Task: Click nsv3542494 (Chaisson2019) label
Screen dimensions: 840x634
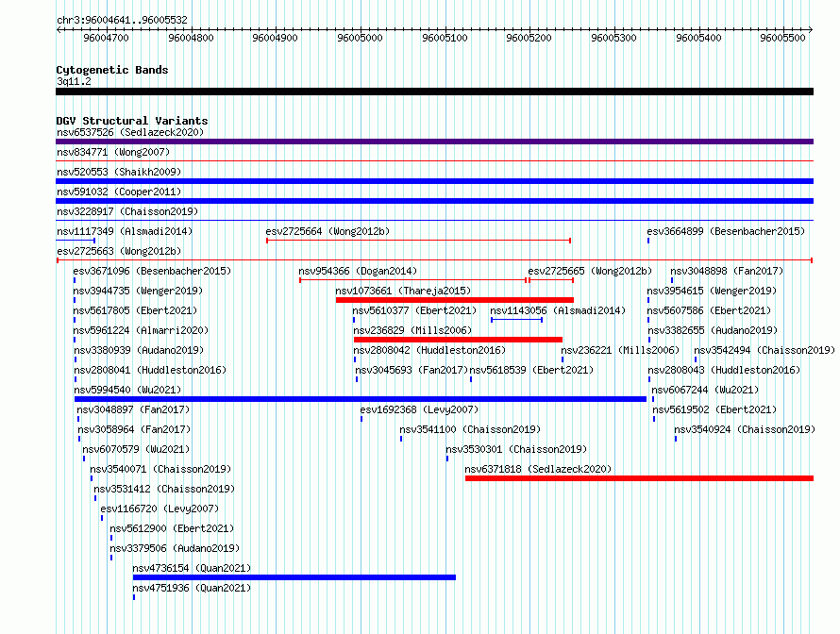Action: [765, 350]
